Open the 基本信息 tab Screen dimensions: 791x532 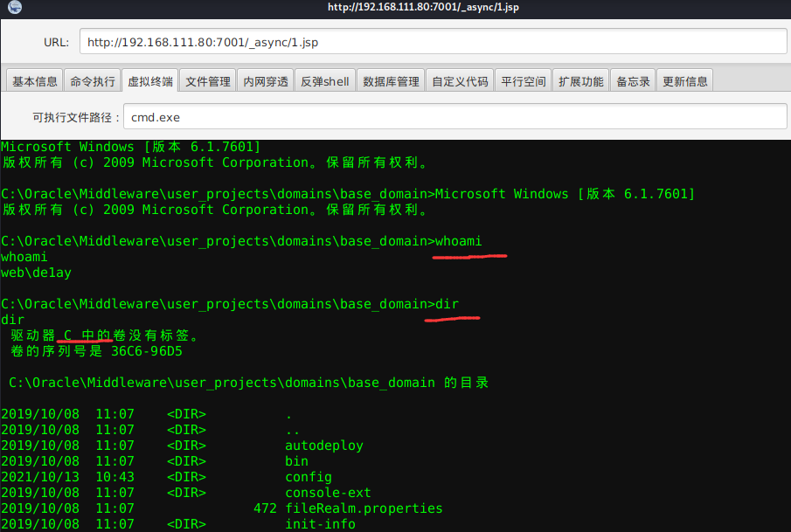[x=35, y=81]
